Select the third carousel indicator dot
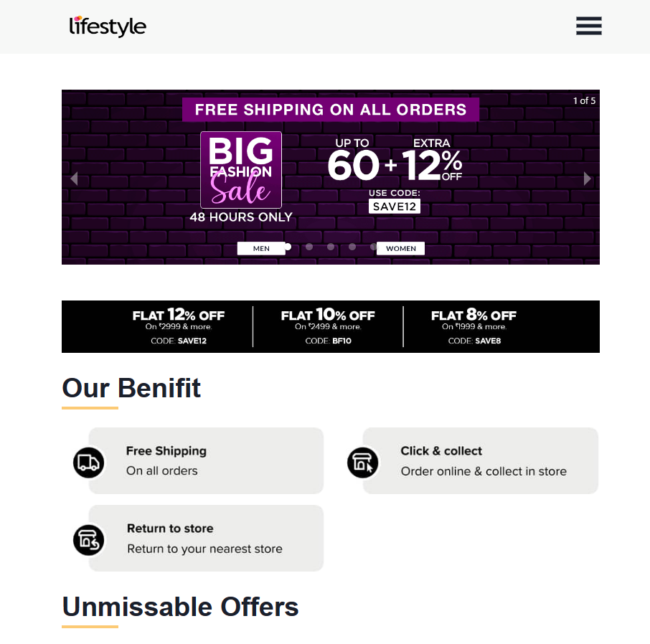Image resolution: width=650 pixels, height=644 pixels. [331, 247]
